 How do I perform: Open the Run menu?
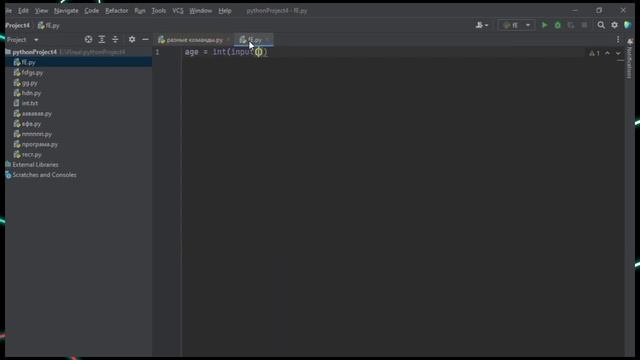(140, 11)
